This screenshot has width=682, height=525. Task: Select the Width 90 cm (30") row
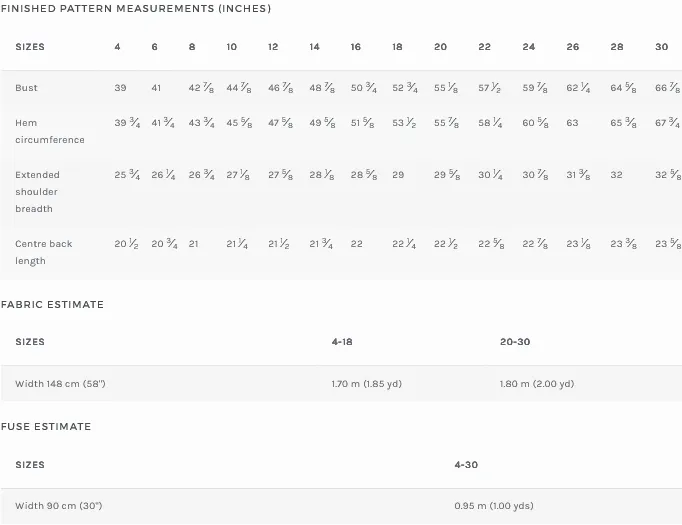tap(341, 506)
